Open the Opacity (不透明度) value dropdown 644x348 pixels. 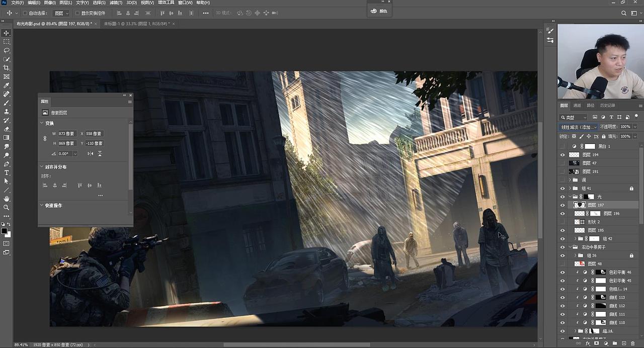coord(635,127)
